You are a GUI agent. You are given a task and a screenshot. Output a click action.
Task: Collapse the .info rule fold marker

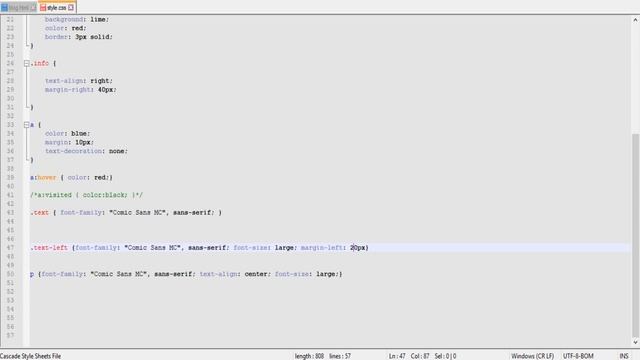(27, 63)
